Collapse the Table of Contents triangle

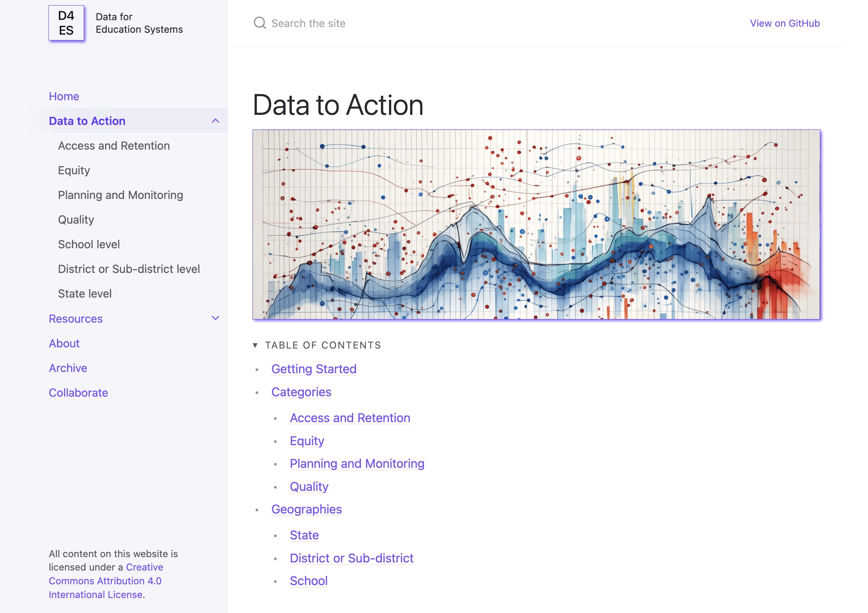pos(255,345)
